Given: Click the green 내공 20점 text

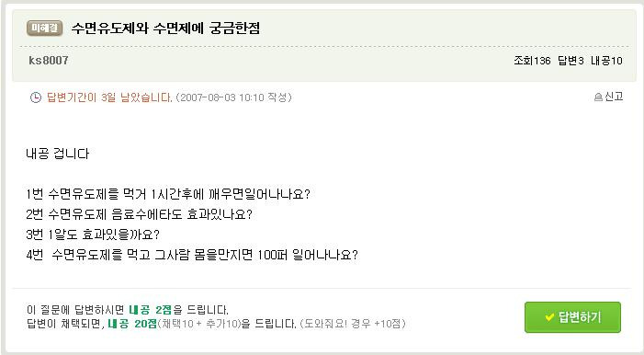Looking at the screenshot, I should 132,324.
